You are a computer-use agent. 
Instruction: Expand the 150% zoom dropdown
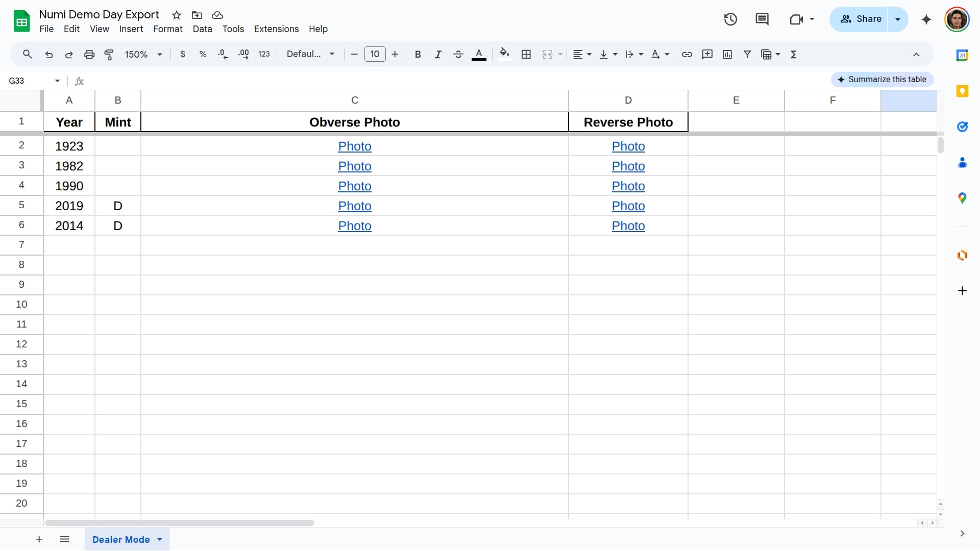(x=143, y=55)
